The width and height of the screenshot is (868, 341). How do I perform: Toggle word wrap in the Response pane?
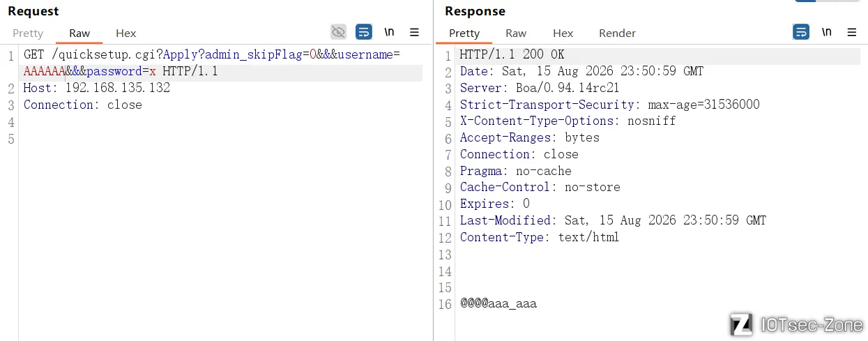[801, 31]
